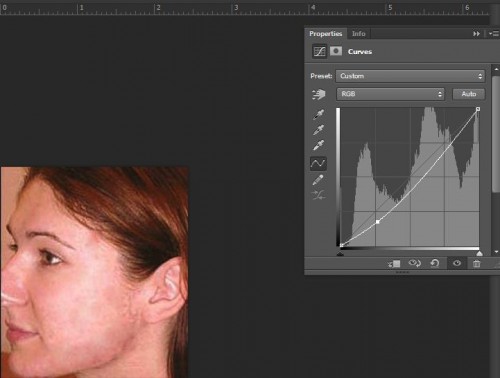This screenshot has height=378, width=500.
Task: Click the lower curve control point
Action: point(378,222)
